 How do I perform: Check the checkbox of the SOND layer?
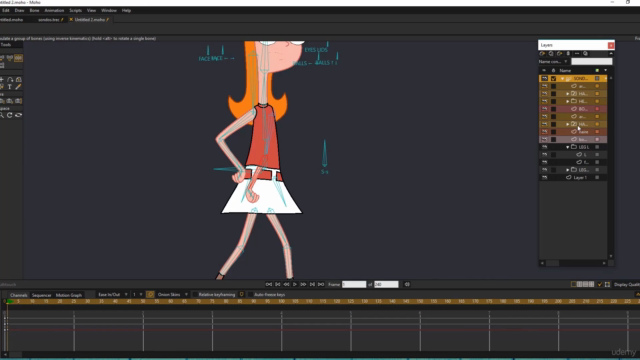[x=553, y=78]
